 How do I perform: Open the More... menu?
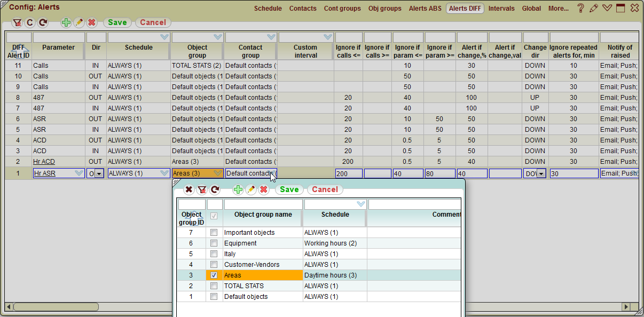[559, 8]
